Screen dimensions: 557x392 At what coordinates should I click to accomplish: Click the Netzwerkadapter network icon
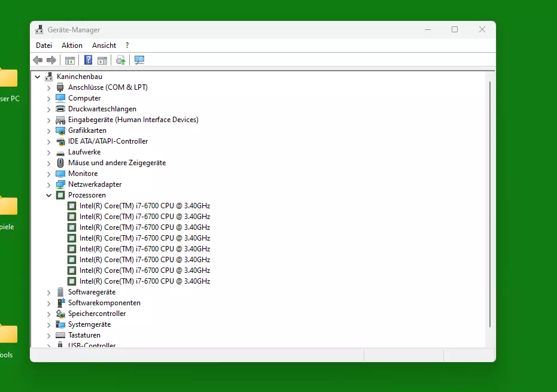pos(60,184)
